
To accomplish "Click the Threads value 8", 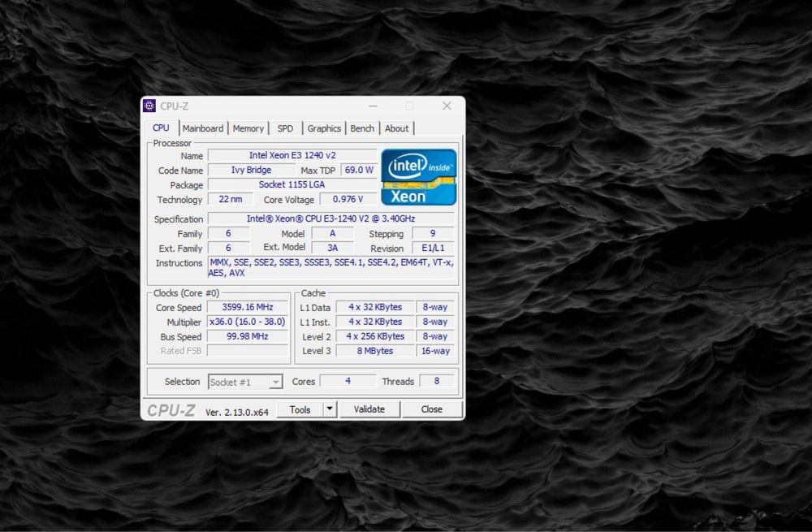I will (x=437, y=381).
